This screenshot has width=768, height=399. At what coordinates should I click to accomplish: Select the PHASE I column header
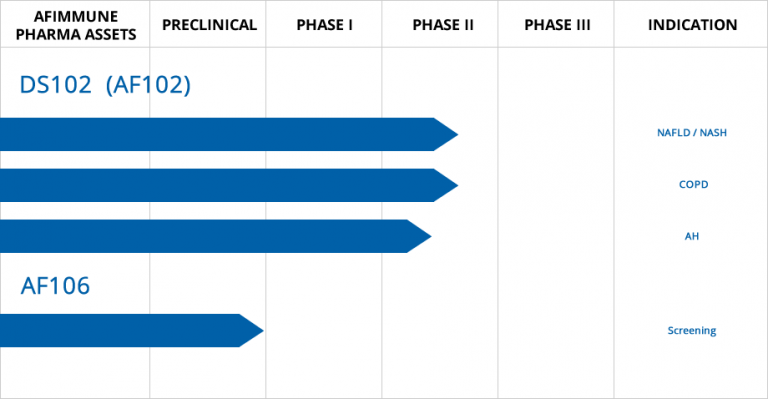324,25
